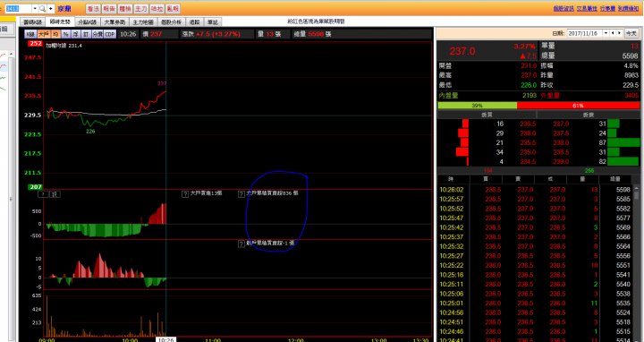Click the 設 settings icon under chart
The width and height of the screenshot is (644, 342).
point(55,194)
